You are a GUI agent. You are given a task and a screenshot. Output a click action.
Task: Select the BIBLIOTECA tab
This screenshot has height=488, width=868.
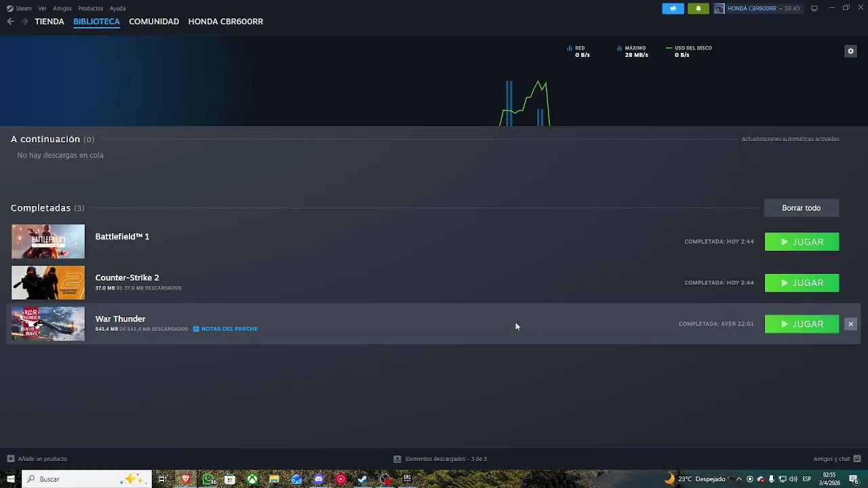96,22
